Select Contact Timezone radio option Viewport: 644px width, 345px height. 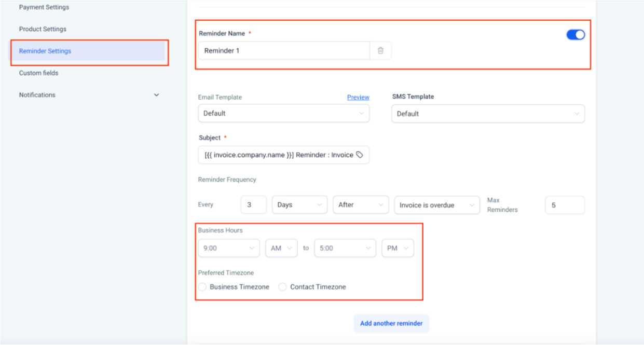pyautogui.click(x=283, y=287)
